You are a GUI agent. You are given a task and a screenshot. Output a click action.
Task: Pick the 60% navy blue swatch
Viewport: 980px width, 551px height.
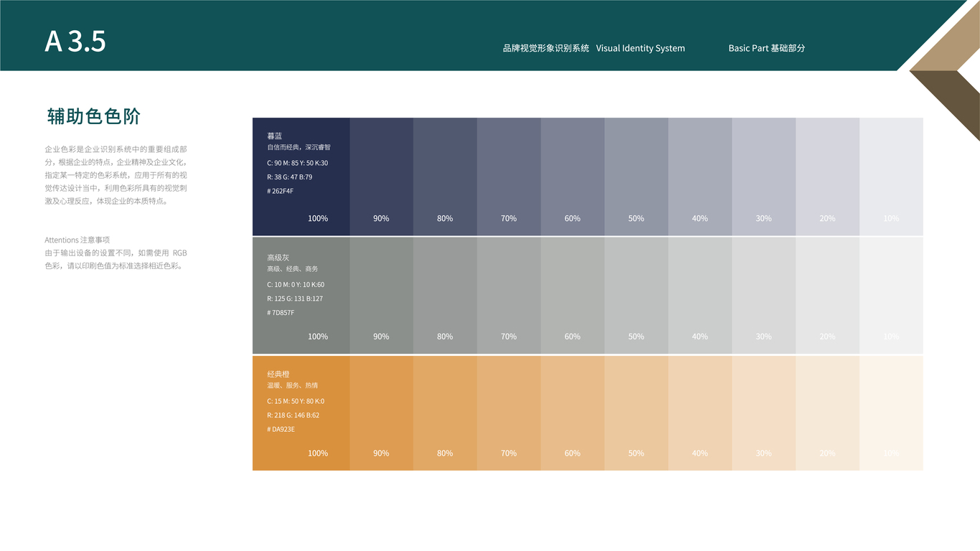(573, 176)
